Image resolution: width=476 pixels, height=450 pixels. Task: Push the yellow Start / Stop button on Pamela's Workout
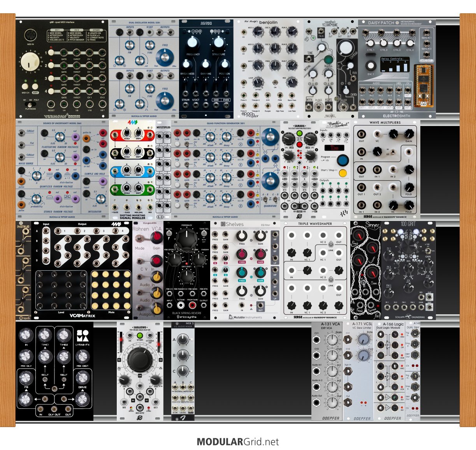[343, 173]
